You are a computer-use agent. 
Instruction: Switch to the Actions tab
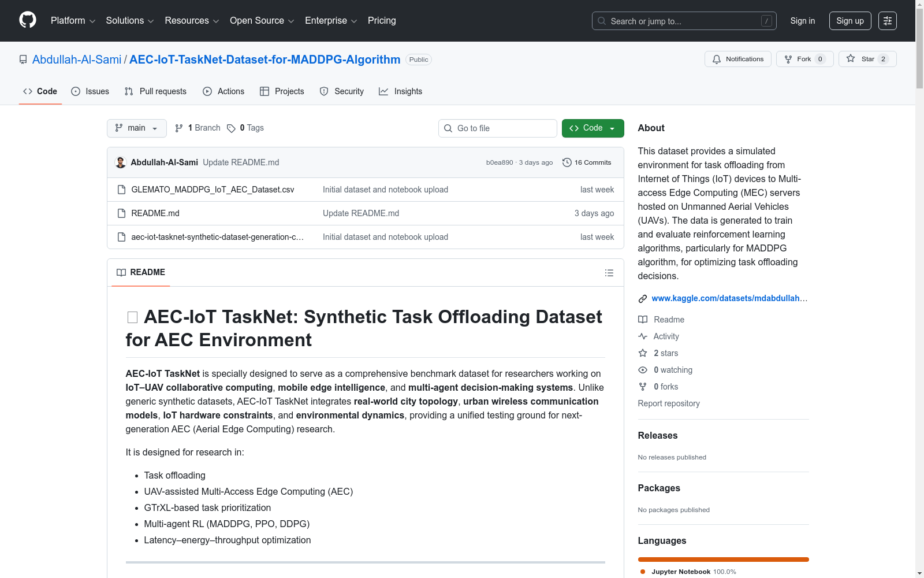[223, 91]
